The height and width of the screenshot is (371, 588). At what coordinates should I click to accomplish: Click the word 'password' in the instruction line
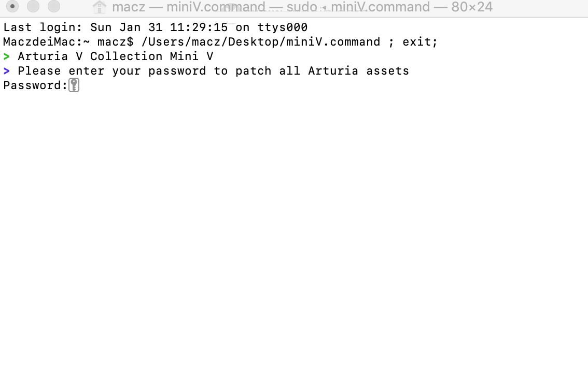(x=177, y=71)
